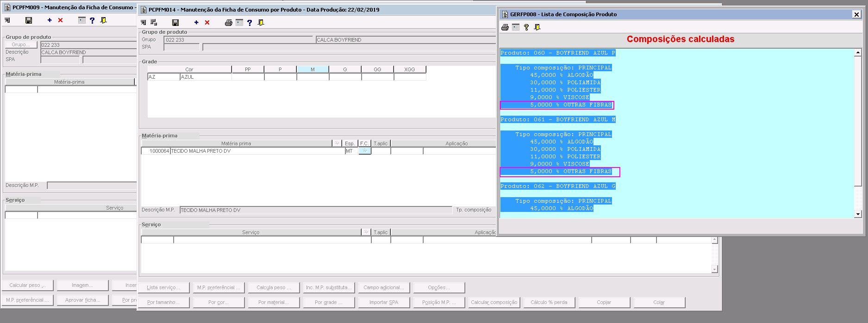This screenshot has height=323, width=868.
Task: Click red X delete icon in PCPFM014 toolbar
Action: pyautogui.click(x=207, y=22)
